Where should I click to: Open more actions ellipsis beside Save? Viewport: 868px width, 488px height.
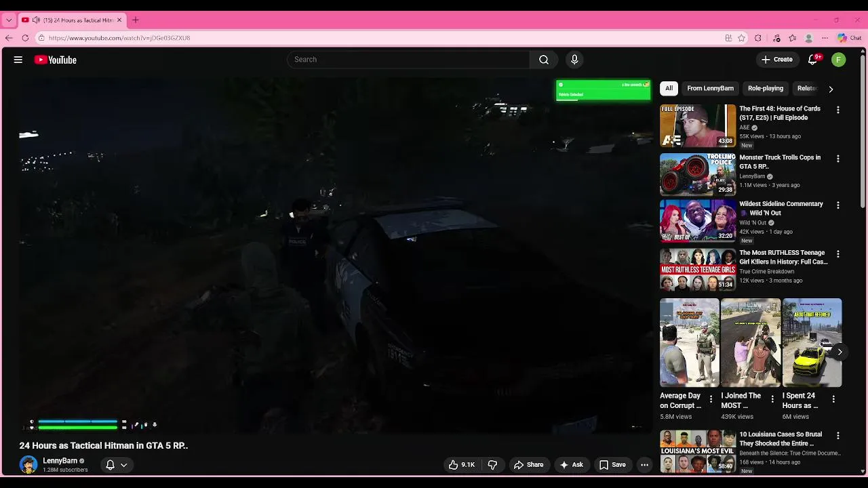(645, 465)
